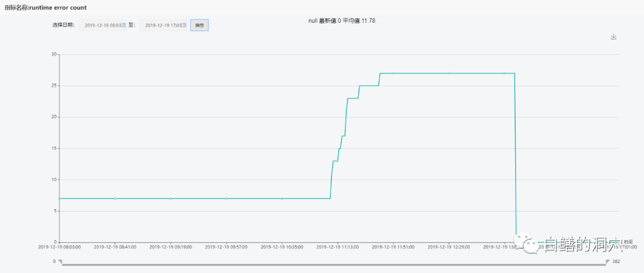The image size is (644, 273).
Task: Click the WeChat logo watermark icon
Action: 527,242
